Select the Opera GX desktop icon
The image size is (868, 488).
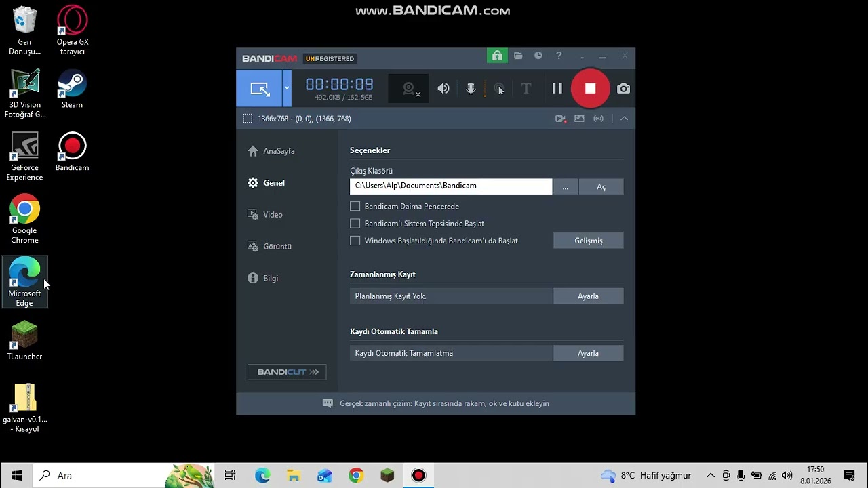(73, 30)
